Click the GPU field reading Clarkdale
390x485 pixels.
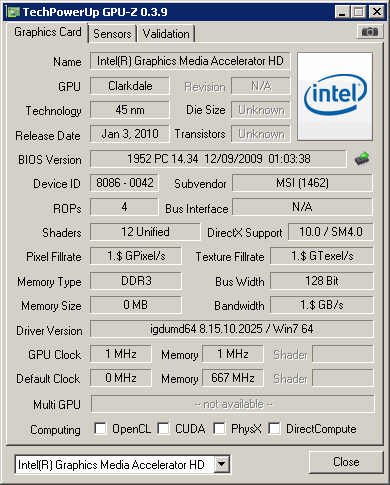130,86
